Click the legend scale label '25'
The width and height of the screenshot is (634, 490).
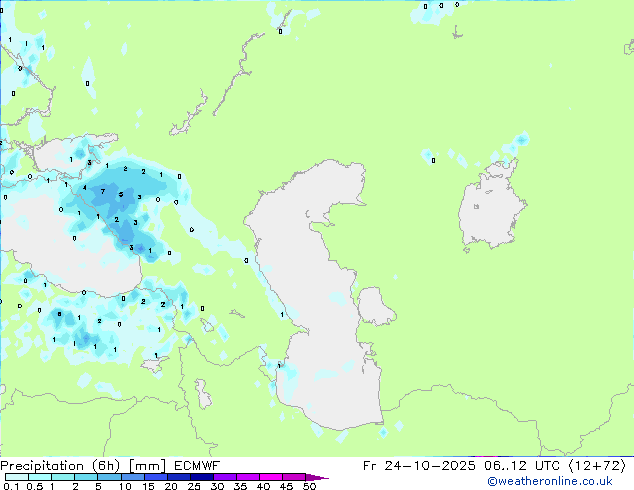[194, 486]
